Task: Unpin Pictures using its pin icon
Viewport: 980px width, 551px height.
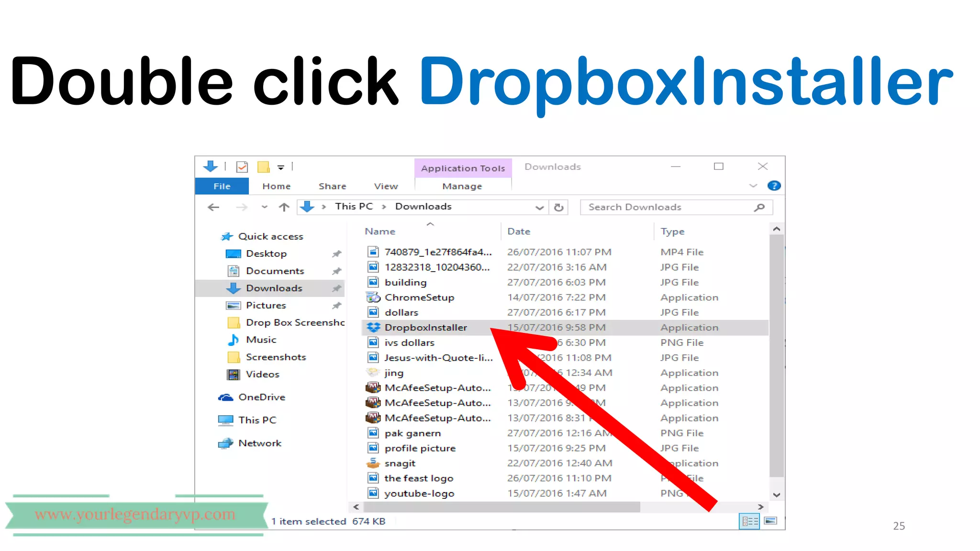Action: coord(337,306)
